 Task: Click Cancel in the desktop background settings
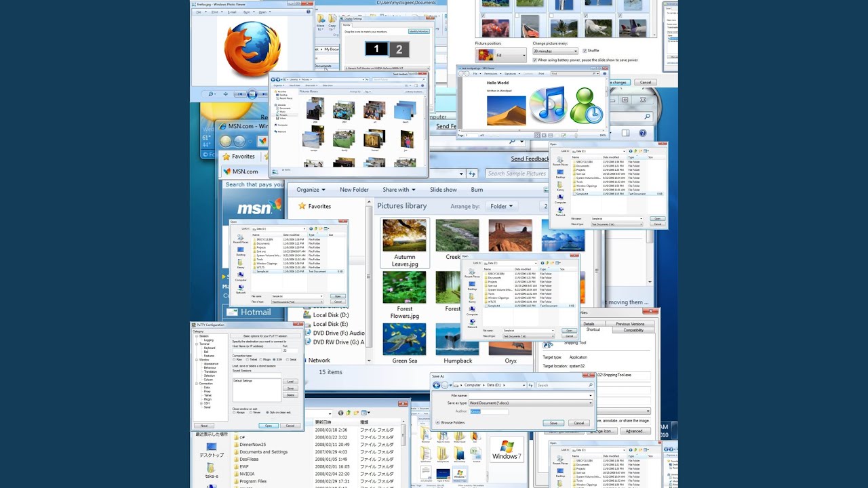tap(645, 83)
